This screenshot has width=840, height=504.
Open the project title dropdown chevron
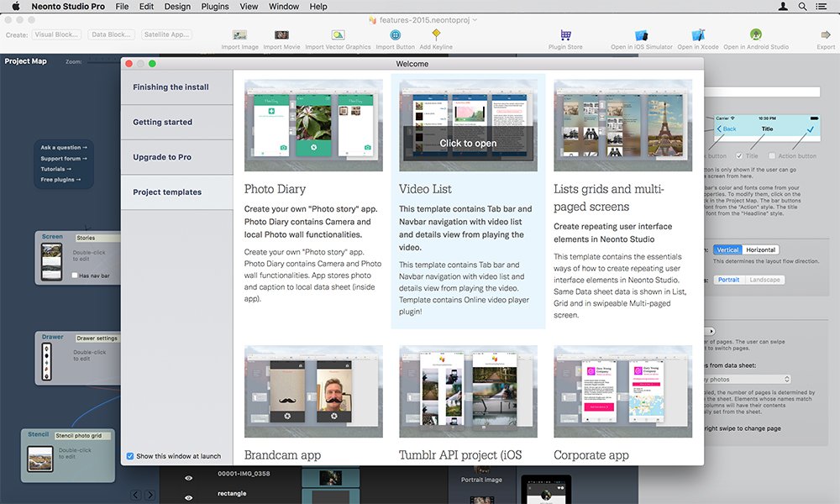[x=475, y=20]
